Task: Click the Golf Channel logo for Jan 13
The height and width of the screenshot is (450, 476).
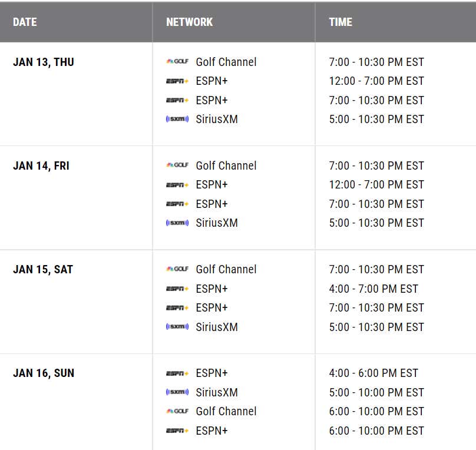Action: tap(177, 62)
